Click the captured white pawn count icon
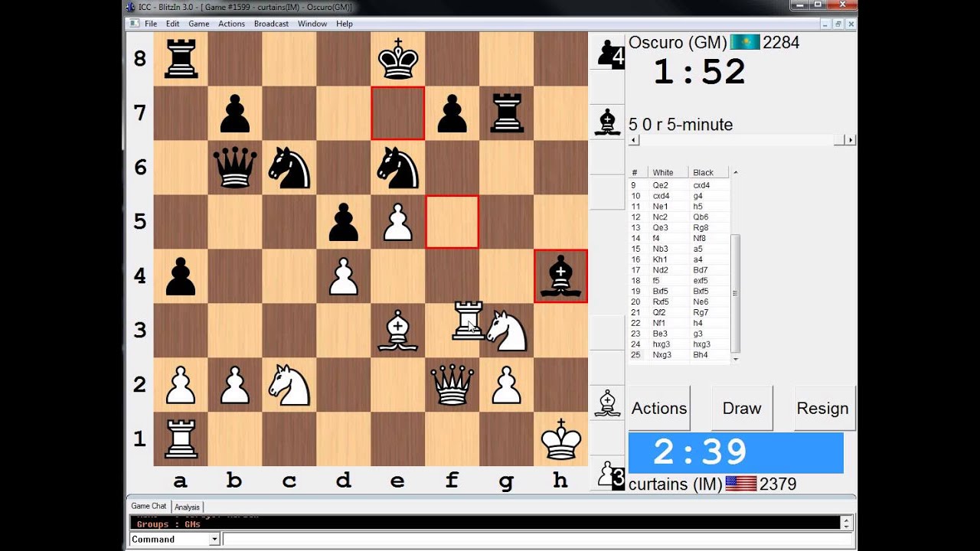980x551 pixels. pos(610,475)
